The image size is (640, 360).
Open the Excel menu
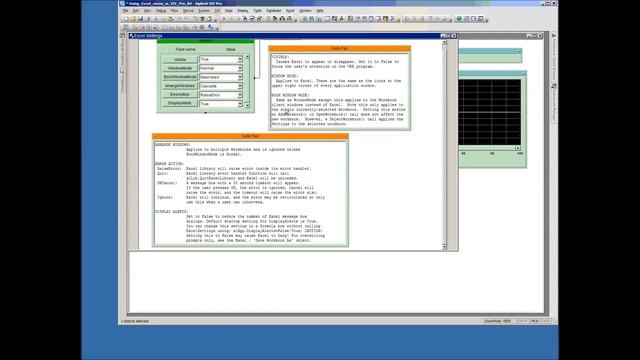[x=290, y=11]
